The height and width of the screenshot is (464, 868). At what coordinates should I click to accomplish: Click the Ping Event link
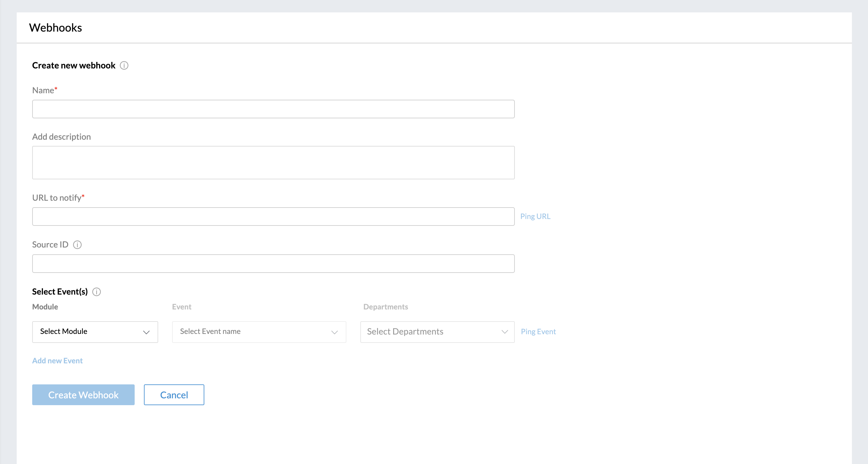(538, 332)
